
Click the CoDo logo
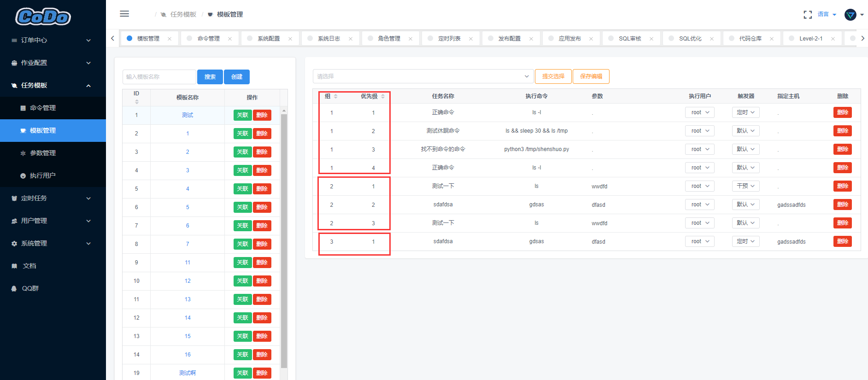43,17
